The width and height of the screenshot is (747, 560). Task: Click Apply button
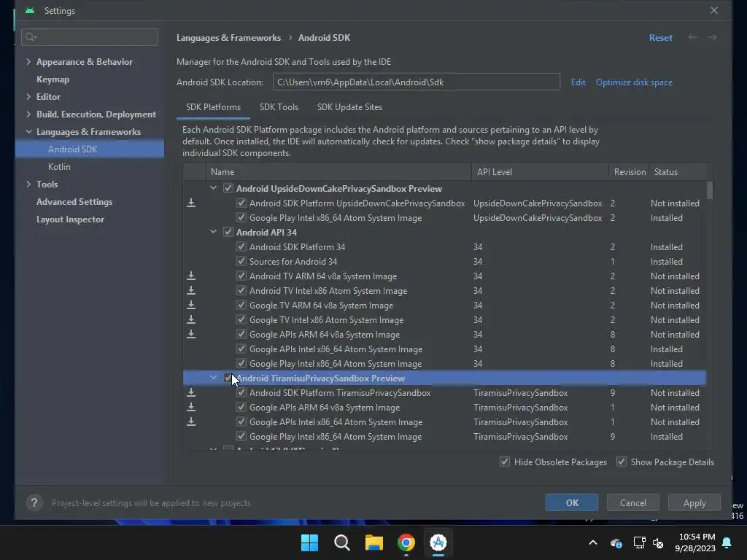click(x=694, y=503)
